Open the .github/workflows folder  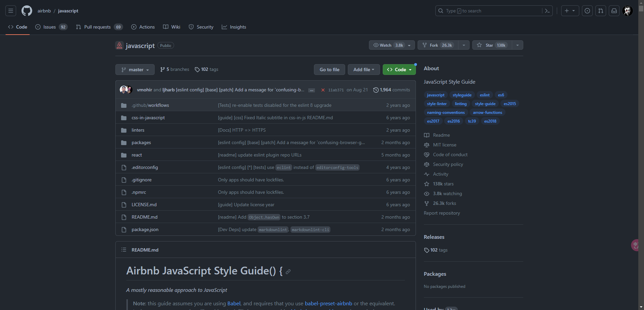pos(150,105)
